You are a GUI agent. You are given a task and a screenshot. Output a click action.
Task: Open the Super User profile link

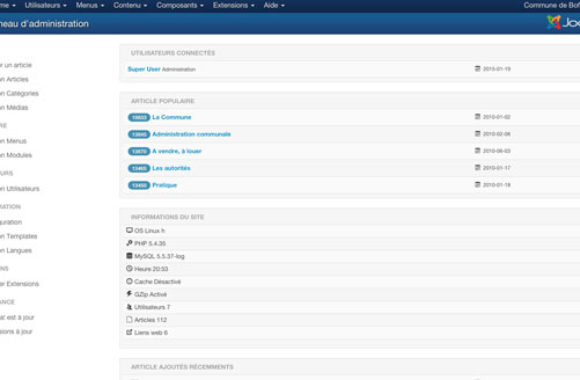coord(144,69)
